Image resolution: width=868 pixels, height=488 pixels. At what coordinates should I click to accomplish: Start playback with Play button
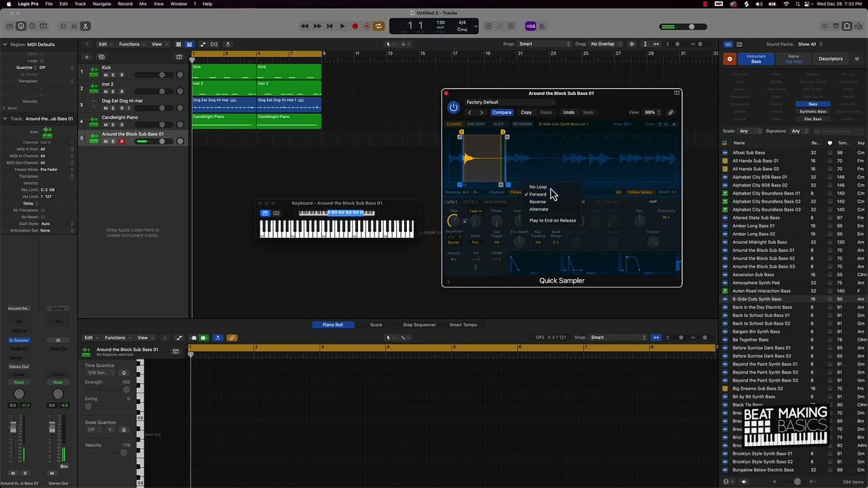(x=342, y=26)
